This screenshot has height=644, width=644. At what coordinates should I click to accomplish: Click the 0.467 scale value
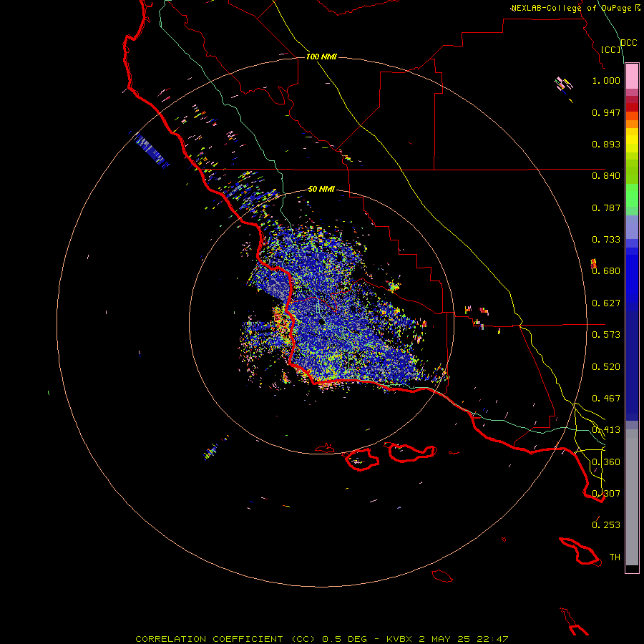[x=606, y=399]
